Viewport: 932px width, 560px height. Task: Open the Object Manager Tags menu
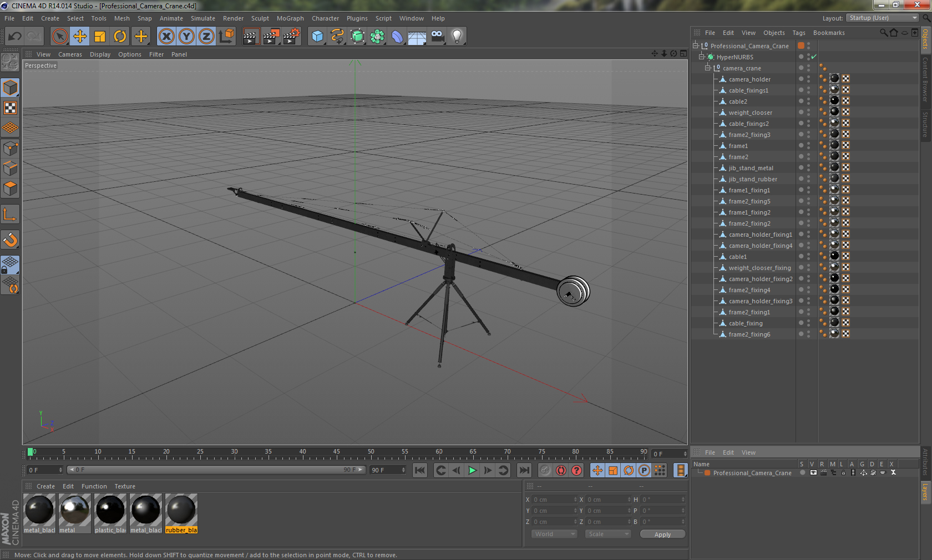tap(799, 33)
